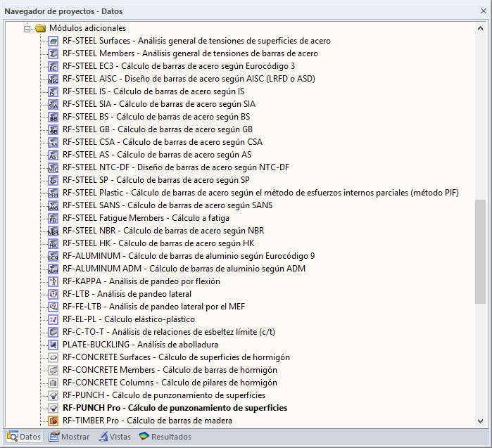Click the RF-STEEL CSA module icon

pos(53,142)
